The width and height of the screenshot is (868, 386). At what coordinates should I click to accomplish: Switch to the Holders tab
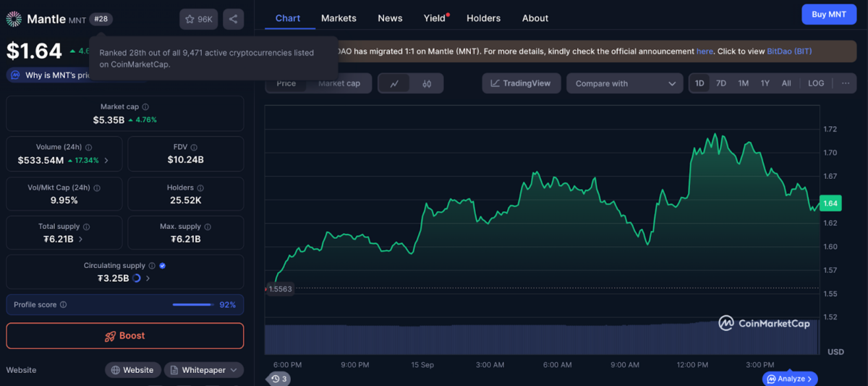point(483,18)
